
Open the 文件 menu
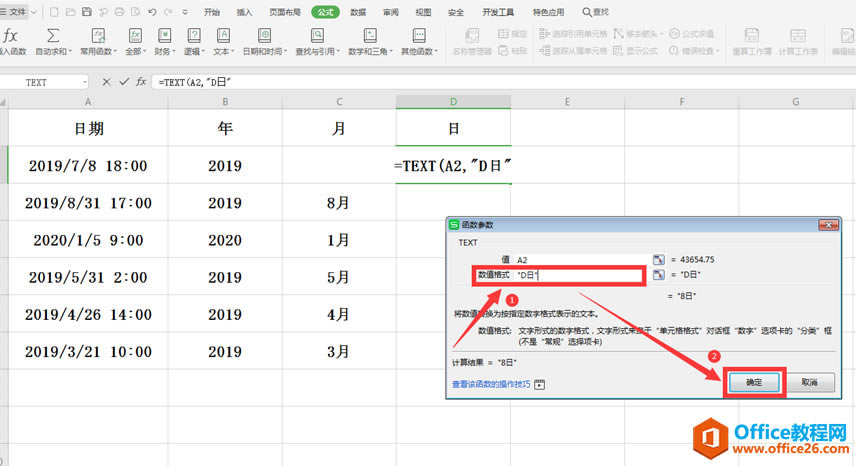[x=14, y=12]
